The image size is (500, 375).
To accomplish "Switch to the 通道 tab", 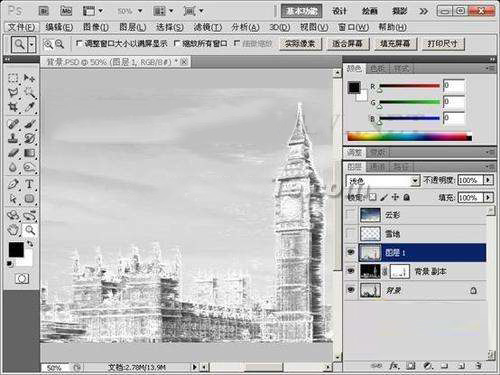I will [377, 166].
